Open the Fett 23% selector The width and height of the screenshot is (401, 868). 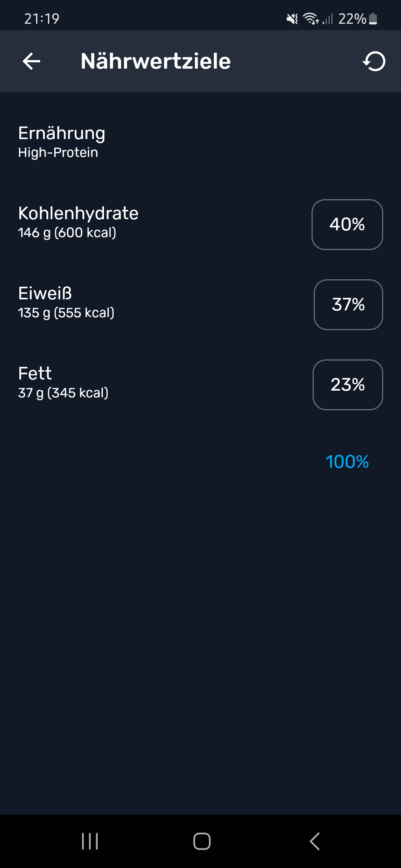tap(348, 385)
